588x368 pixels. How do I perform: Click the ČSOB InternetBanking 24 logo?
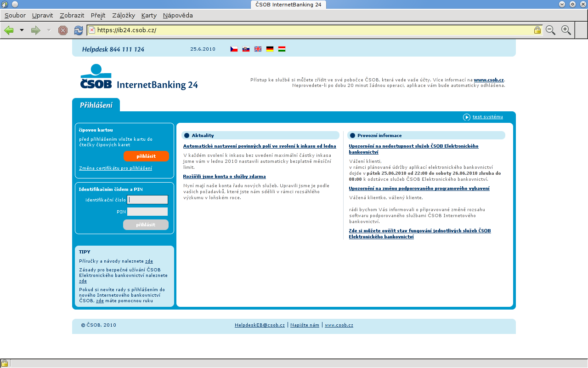pos(139,77)
